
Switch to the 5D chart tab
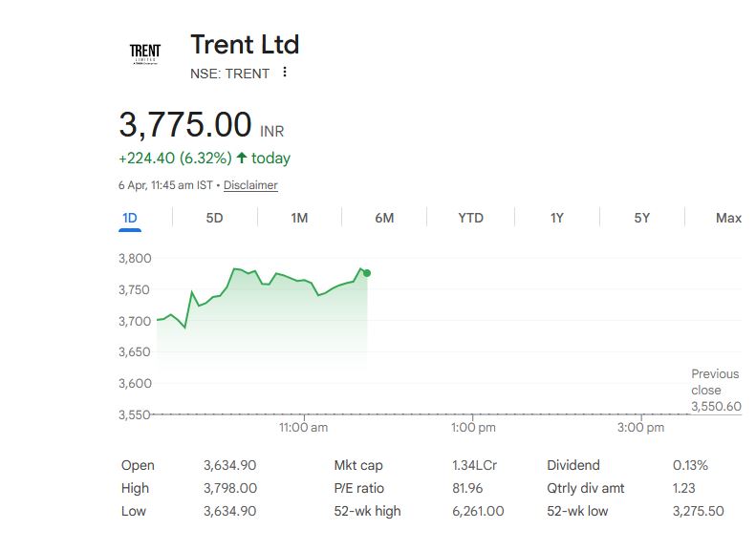pyautogui.click(x=214, y=218)
